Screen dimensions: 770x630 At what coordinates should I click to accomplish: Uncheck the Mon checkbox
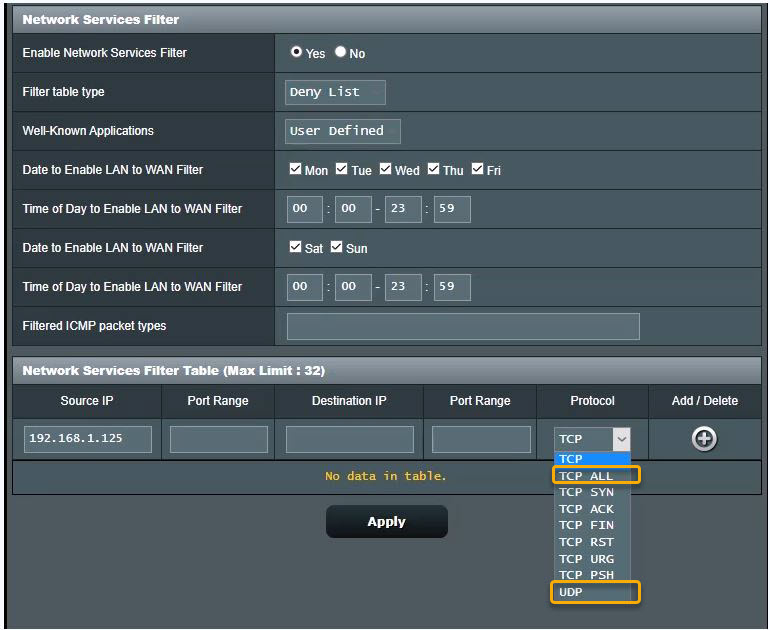coord(295,169)
